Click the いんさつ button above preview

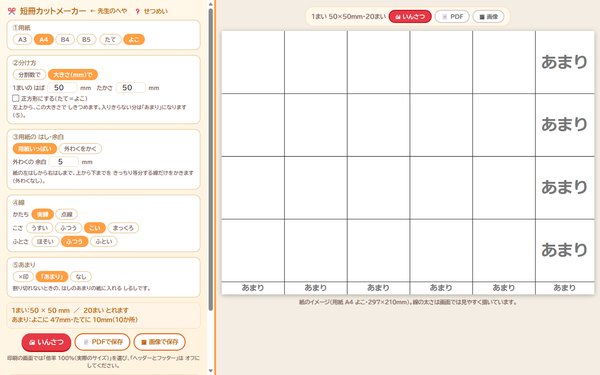pos(410,16)
